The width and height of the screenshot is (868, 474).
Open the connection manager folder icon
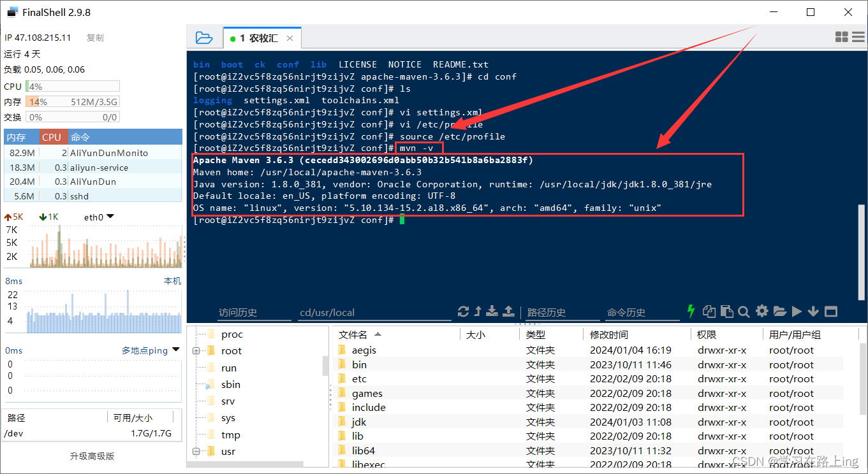(x=203, y=38)
